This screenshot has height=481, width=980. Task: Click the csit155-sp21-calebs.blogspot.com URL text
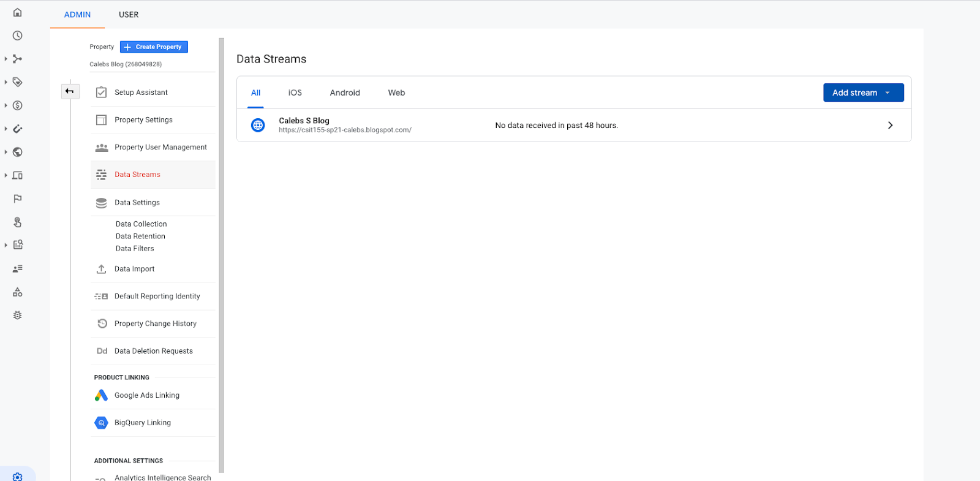click(345, 130)
